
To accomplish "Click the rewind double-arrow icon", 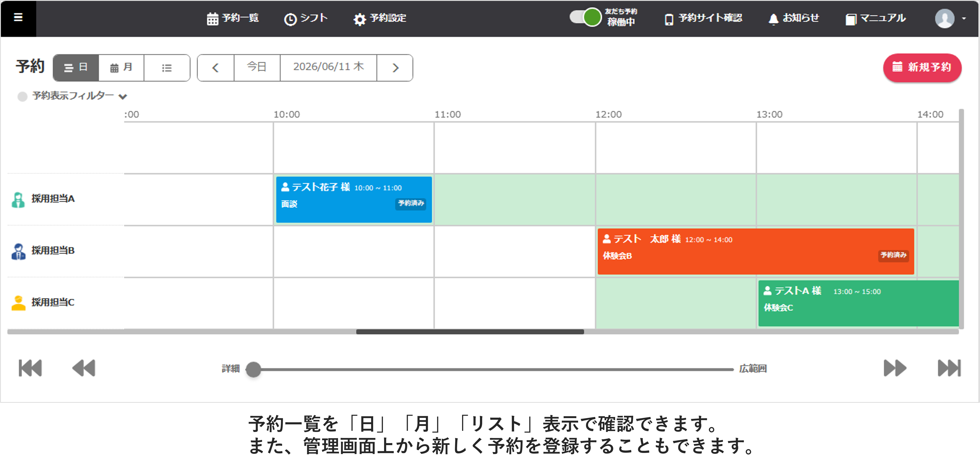I will click(84, 368).
